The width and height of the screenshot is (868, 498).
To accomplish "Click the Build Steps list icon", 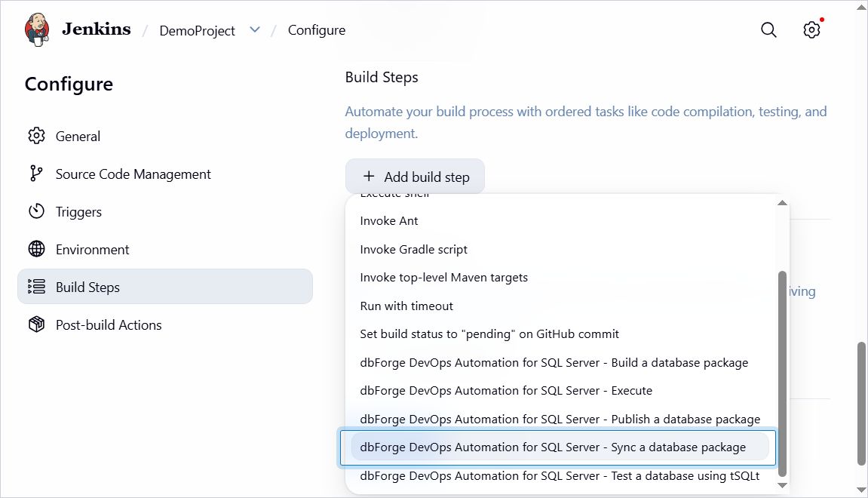I will (36, 287).
